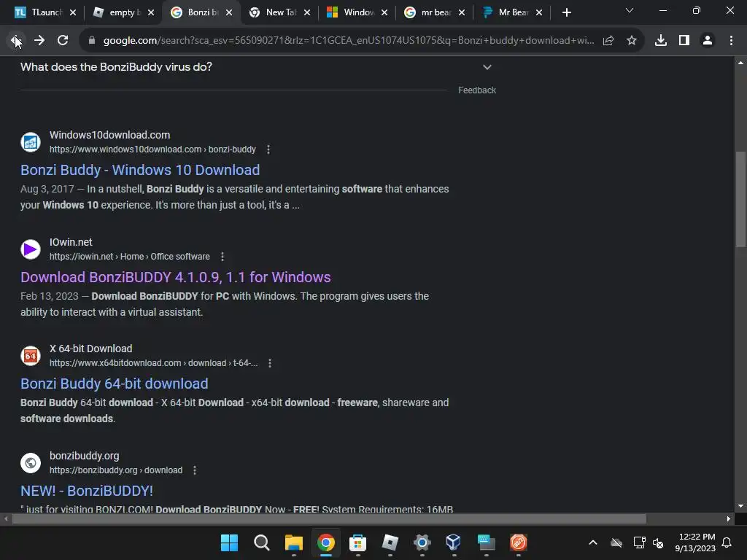Open Settings gear from the taskbar
This screenshot has width=747, height=560.
(422, 542)
